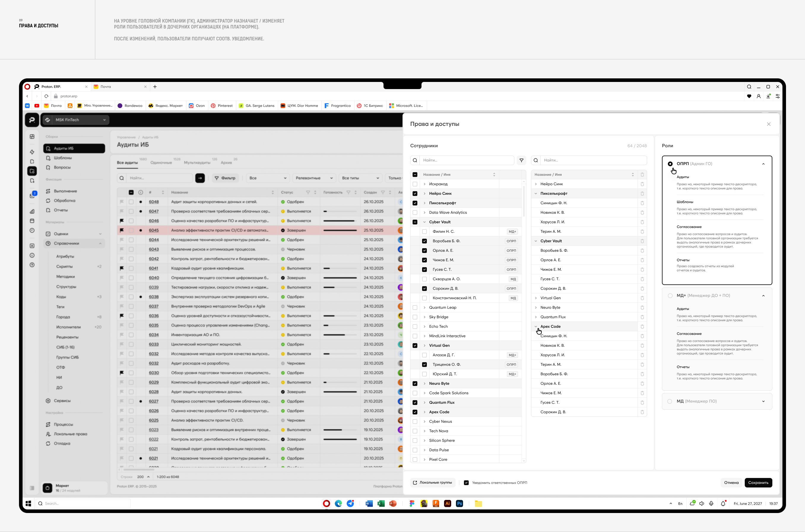This screenshot has height=532, width=805.
Task: Expand the МД (Менеджер ПО) role section
Action: pyautogui.click(x=763, y=401)
